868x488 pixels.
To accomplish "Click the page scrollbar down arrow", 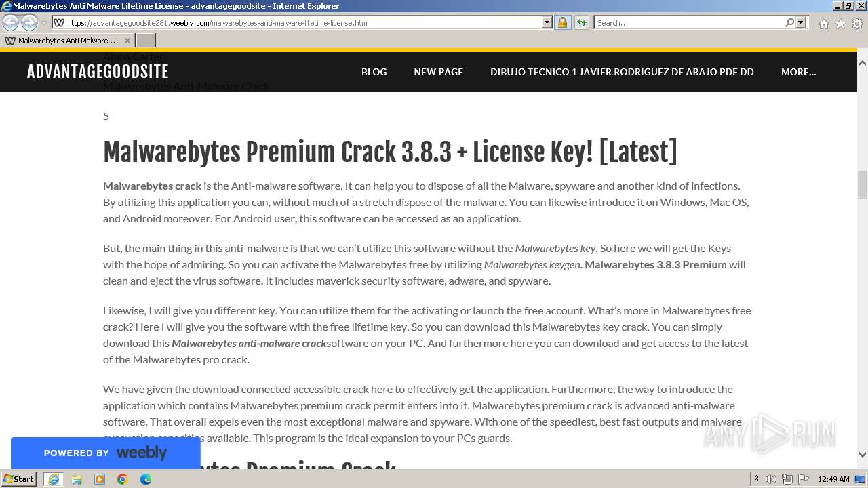I will click(863, 455).
